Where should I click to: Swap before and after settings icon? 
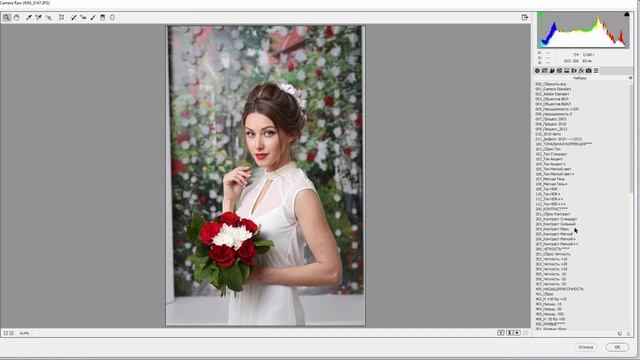coord(509,333)
